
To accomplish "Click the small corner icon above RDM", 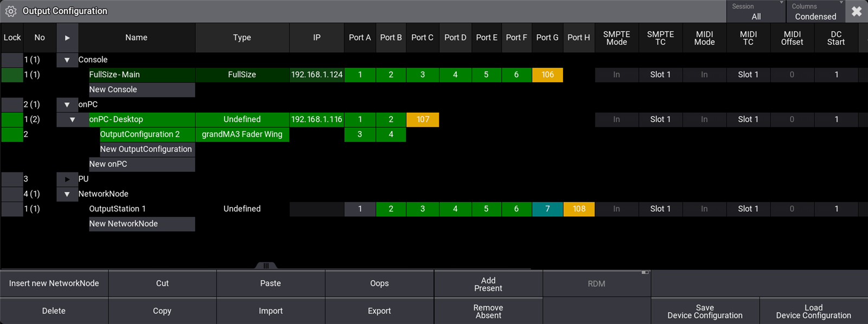I will pyautogui.click(x=645, y=273).
